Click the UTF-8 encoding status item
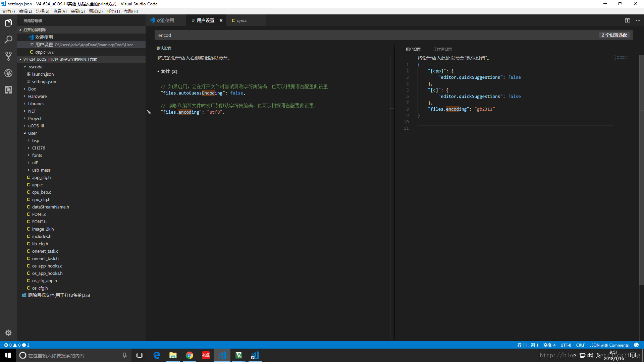Viewport: 644px width, 362px height. pyautogui.click(x=566, y=345)
